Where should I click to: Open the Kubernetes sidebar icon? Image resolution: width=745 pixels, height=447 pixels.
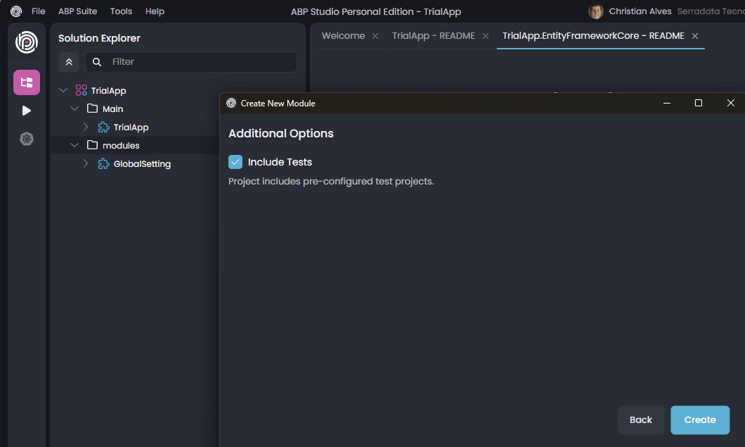[27, 139]
